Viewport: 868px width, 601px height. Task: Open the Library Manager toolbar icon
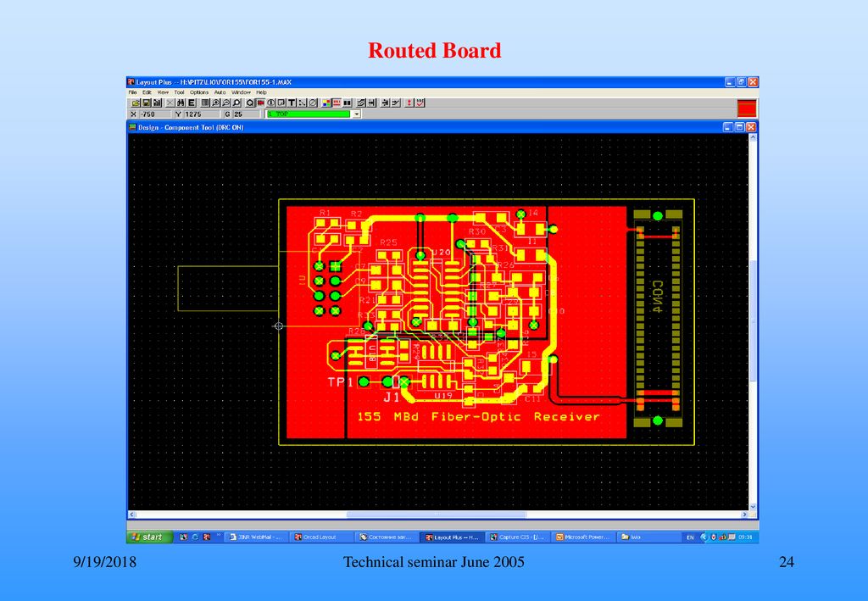[157, 103]
